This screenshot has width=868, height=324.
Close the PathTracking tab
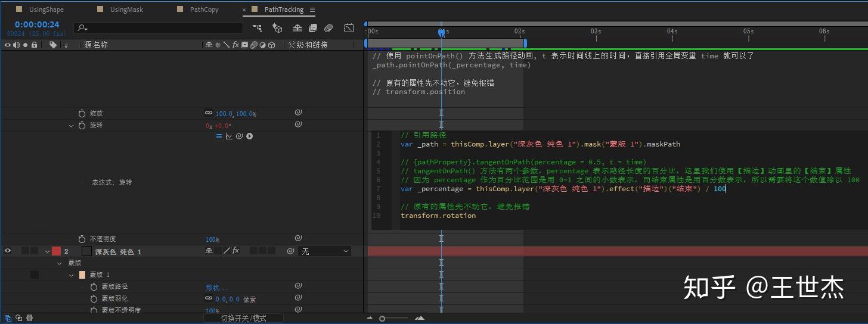pyautogui.click(x=245, y=10)
